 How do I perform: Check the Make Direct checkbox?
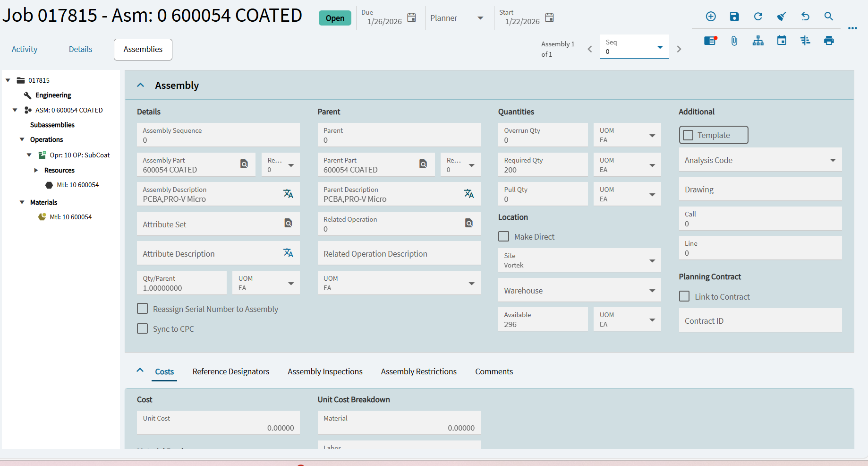pyautogui.click(x=504, y=236)
